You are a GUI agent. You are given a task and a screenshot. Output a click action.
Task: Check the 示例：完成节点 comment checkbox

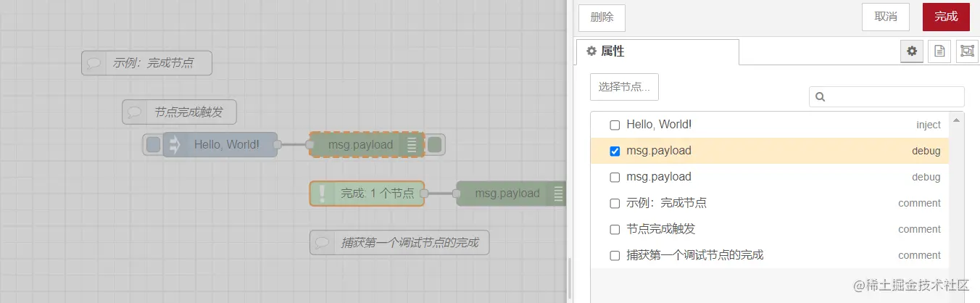(x=615, y=203)
